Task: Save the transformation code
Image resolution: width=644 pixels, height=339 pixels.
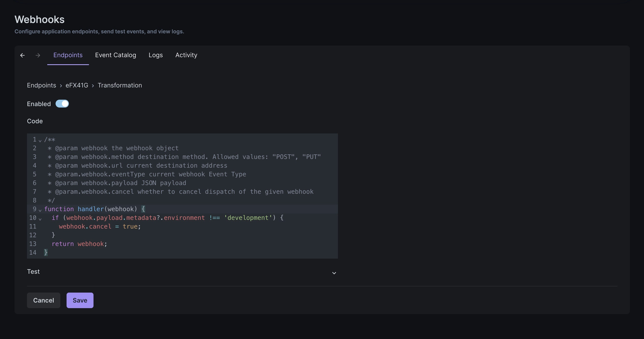Action: click(x=80, y=300)
